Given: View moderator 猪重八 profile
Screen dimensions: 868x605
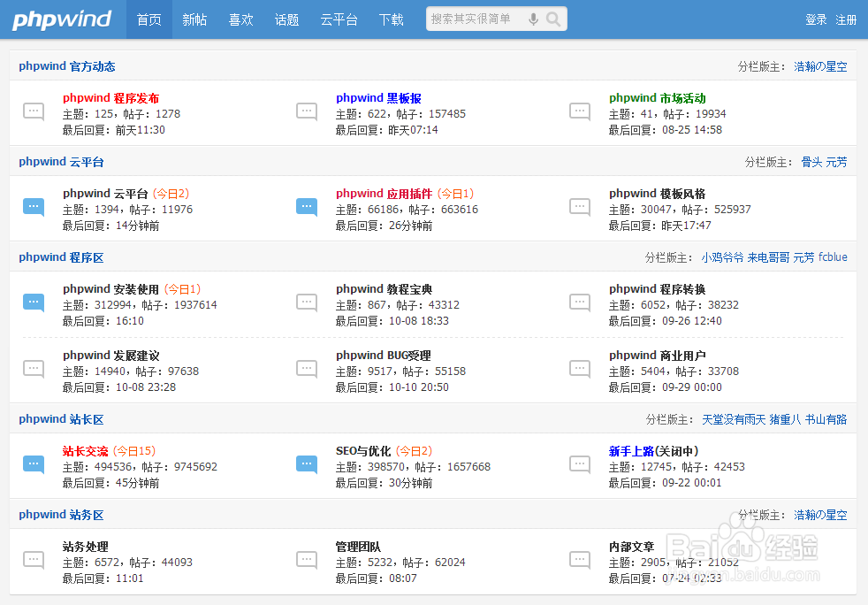Looking at the screenshot, I should point(785,420).
